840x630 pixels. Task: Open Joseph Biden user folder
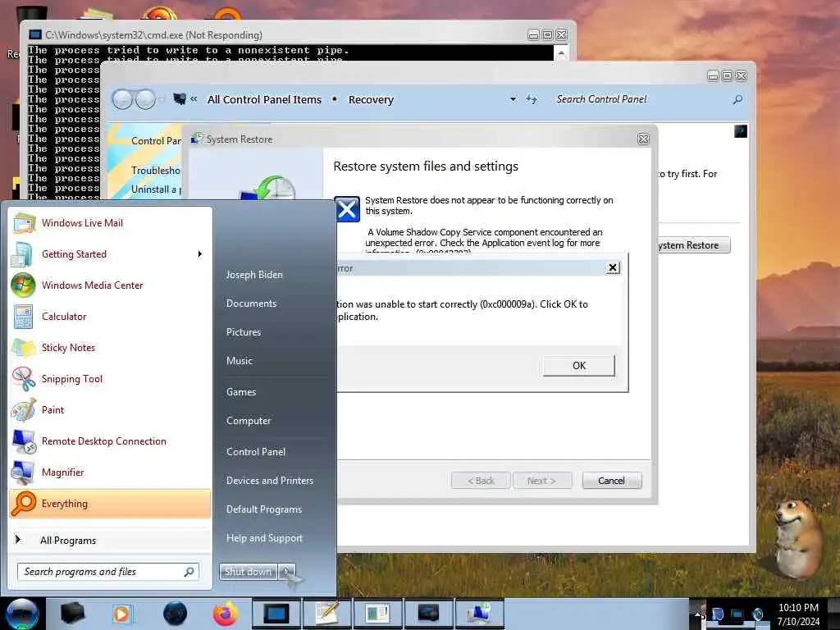click(254, 275)
